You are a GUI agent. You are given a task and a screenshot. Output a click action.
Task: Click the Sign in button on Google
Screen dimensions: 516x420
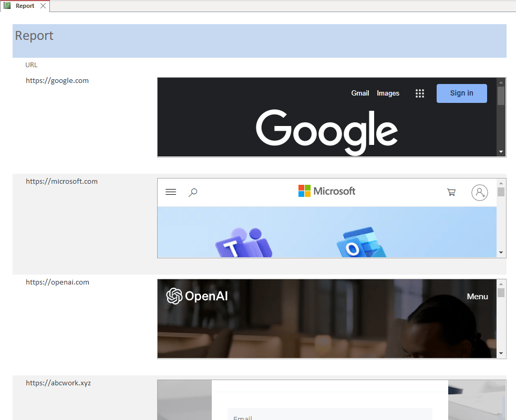click(461, 93)
